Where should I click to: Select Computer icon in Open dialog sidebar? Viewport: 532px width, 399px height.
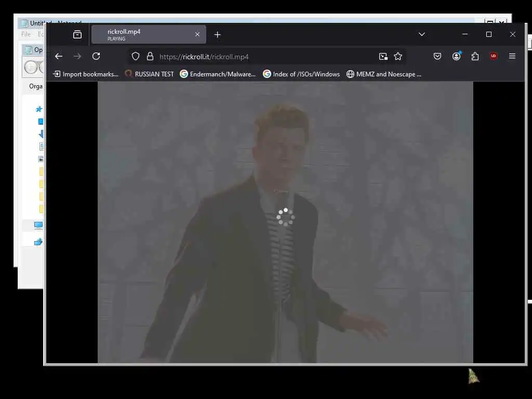tap(38, 225)
